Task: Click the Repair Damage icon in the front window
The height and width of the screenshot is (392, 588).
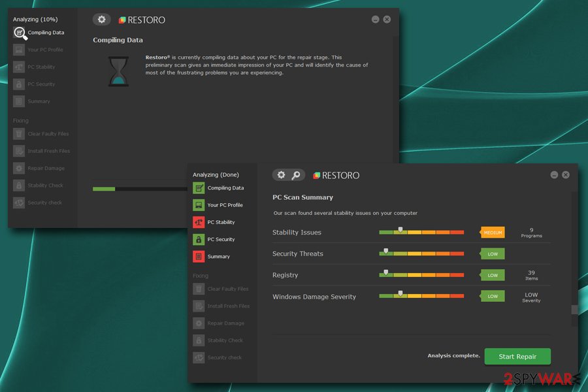Action: pyautogui.click(x=199, y=323)
